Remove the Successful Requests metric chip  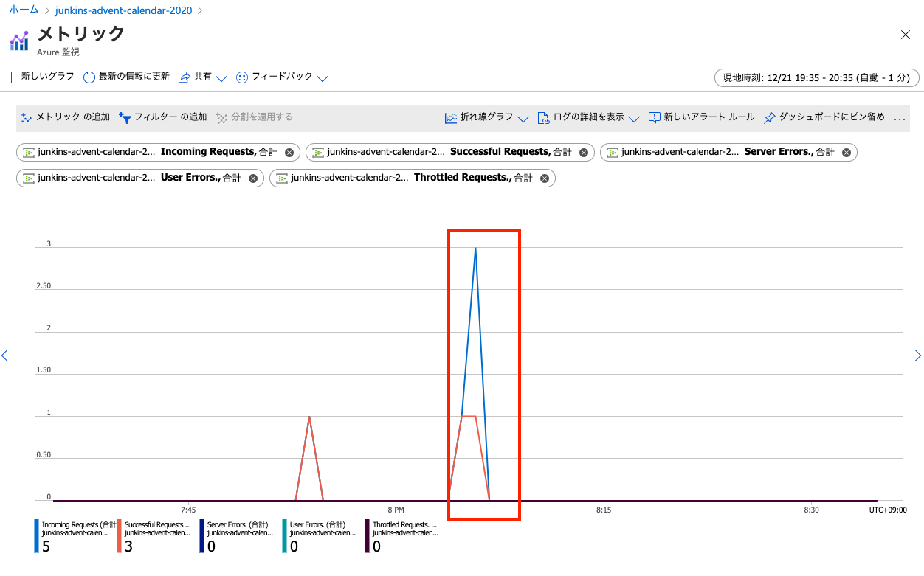click(583, 153)
